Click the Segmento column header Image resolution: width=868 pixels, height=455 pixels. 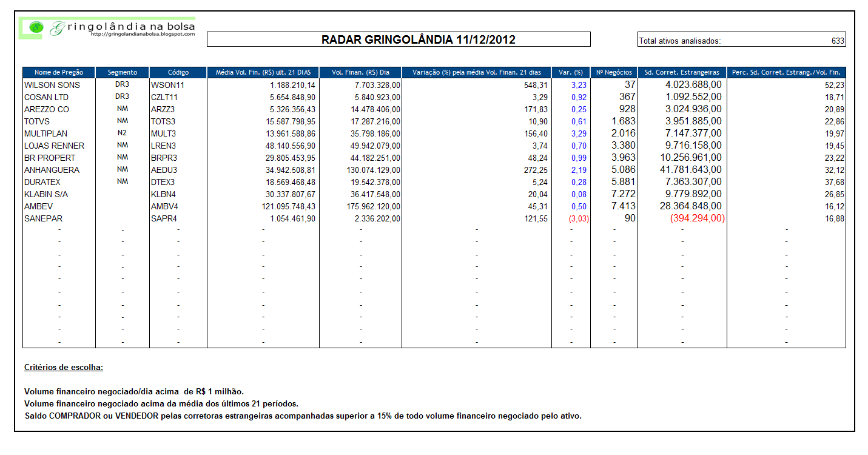pos(123,72)
